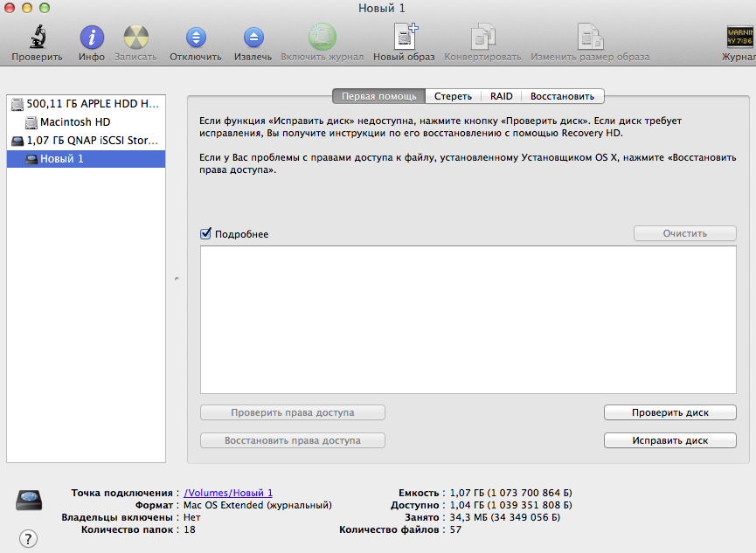Viewport: 756px width, 553px height.
Task: Select 500,11 ГБ APPLE HDD in sidebar
Action: [87, 104]
